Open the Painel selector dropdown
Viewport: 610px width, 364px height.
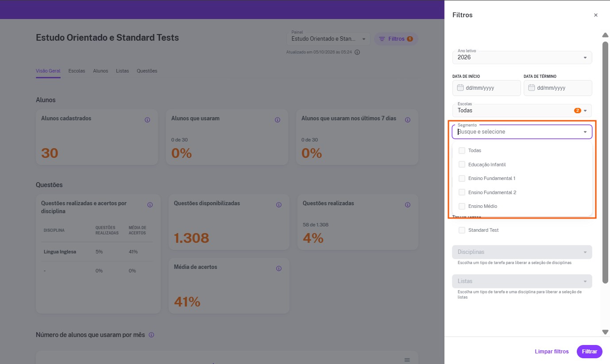[x=329, y=38]
